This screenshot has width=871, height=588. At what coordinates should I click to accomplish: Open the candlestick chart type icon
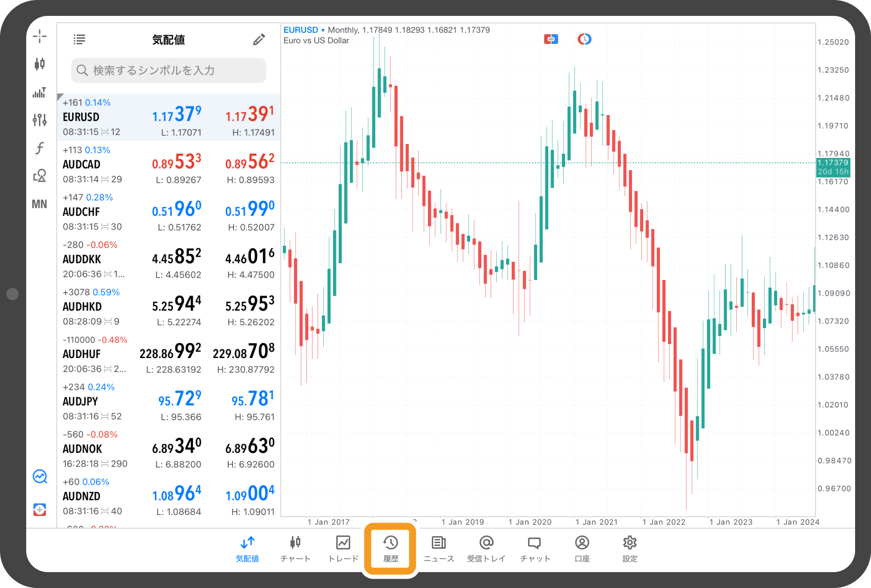40,64
